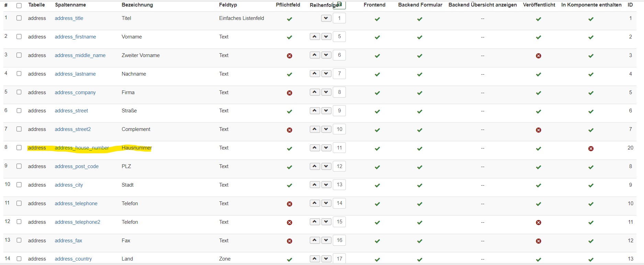
Task: Move address_firstname up in order
Action: [315, 36]
